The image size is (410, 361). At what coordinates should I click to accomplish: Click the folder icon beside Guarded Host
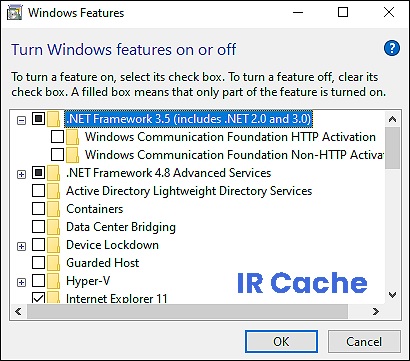point(53,263)
